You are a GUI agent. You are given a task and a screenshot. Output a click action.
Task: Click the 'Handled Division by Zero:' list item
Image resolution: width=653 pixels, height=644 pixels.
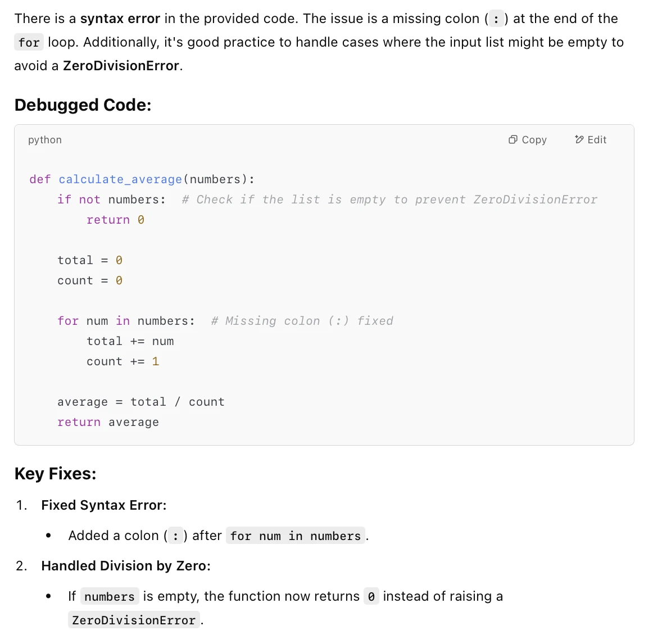(126, 566)
